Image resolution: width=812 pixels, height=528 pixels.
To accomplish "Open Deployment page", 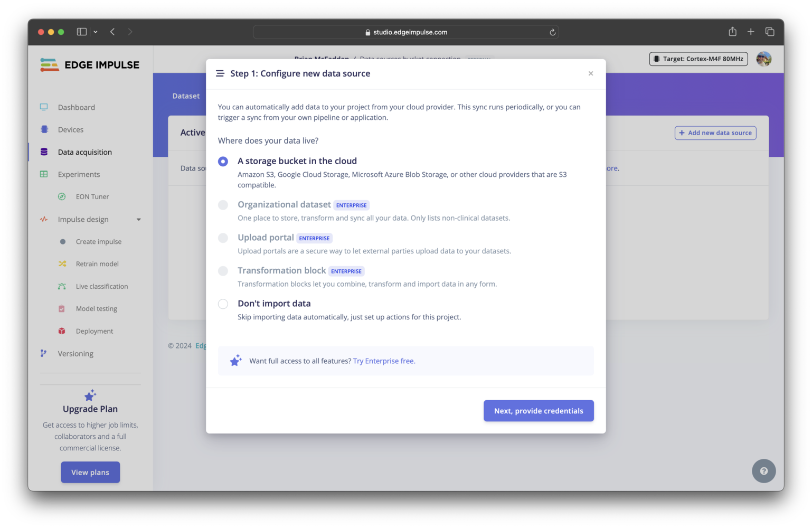I will (x=95, y=331).
